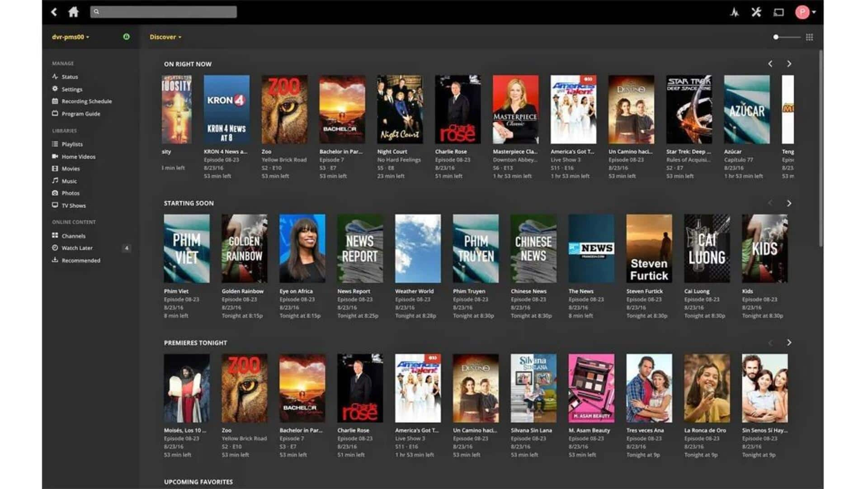Open Star Trek Deep Space Nine poster

coord(689,109)
